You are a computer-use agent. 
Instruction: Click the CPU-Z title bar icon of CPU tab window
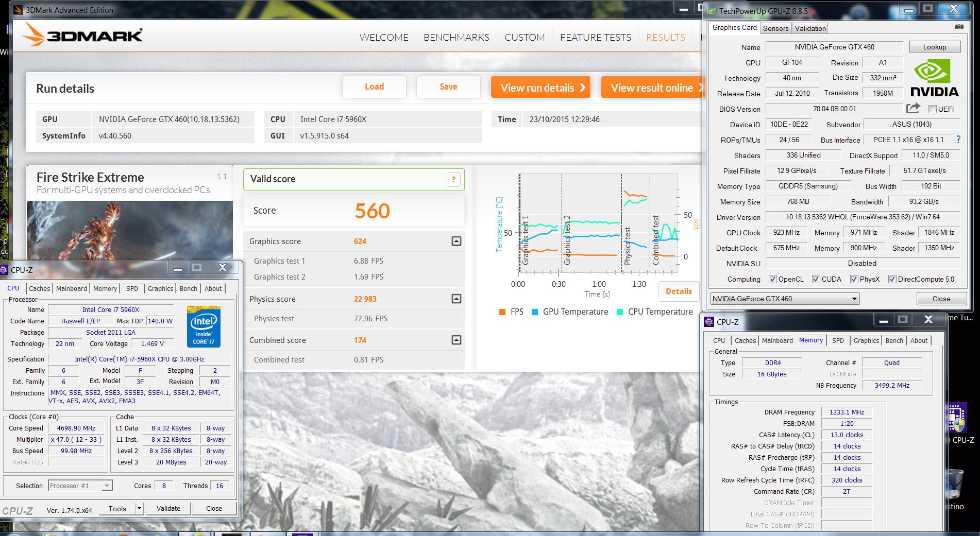pyautogui.click(x=4, y=269)
